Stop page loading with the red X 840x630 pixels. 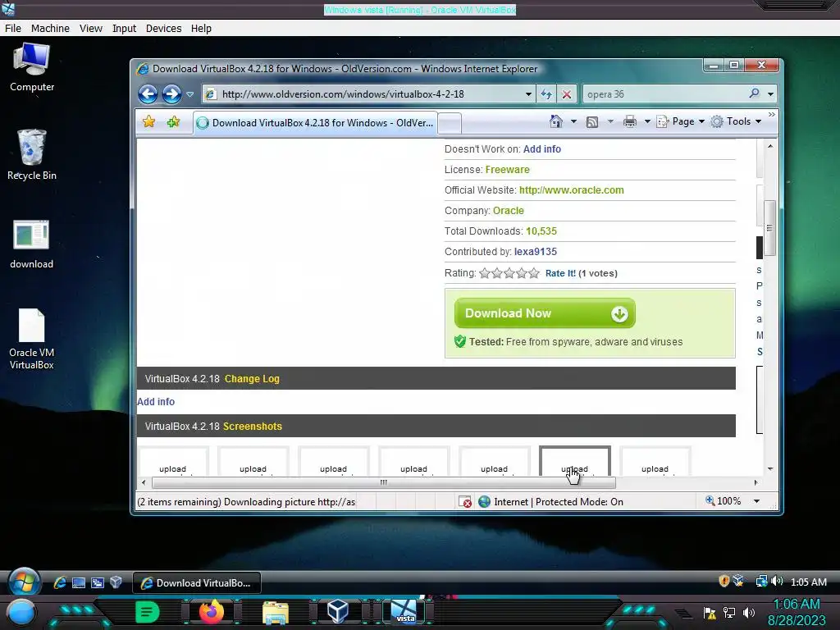[x=566, y=94]
